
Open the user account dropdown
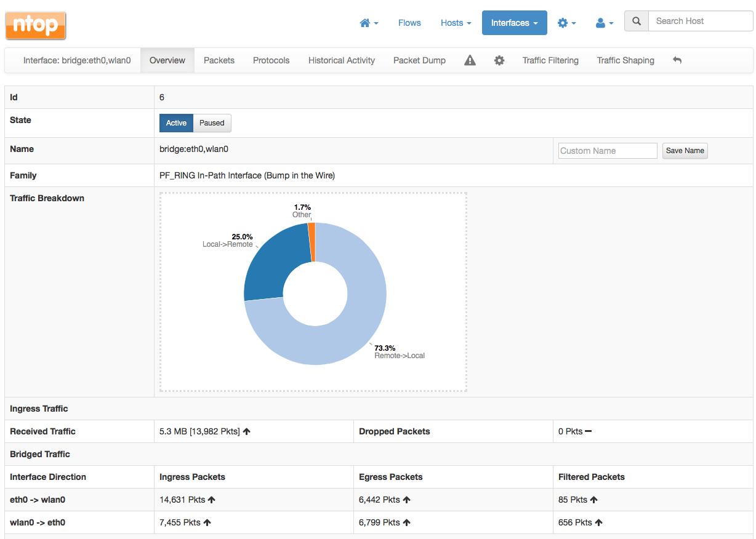coord(605,23)
